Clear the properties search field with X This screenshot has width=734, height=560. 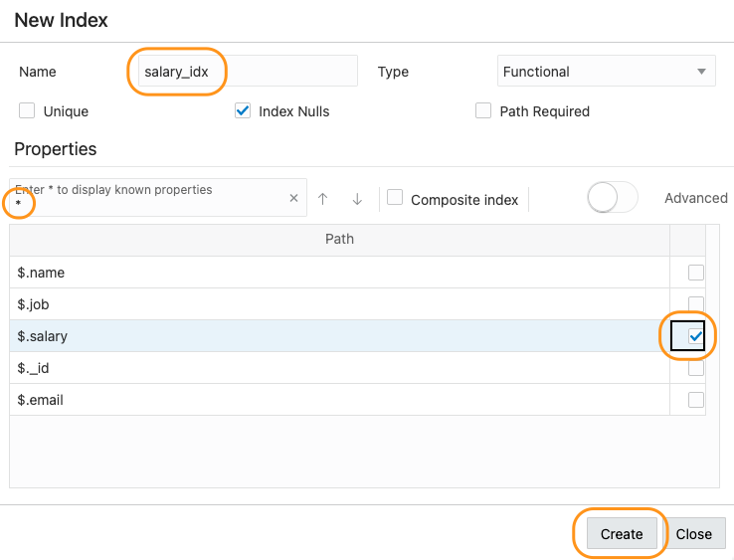pyautogui.click(x=293, y=198)
